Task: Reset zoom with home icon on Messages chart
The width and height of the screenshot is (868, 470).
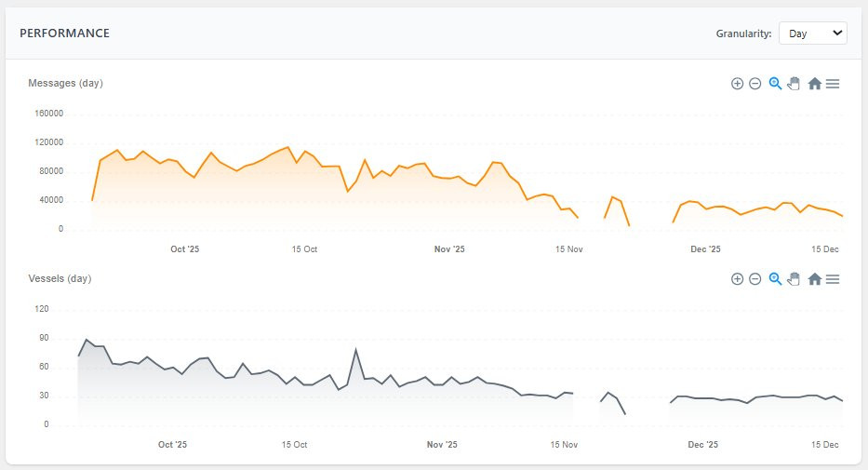Action: click(x=814, y=84)
